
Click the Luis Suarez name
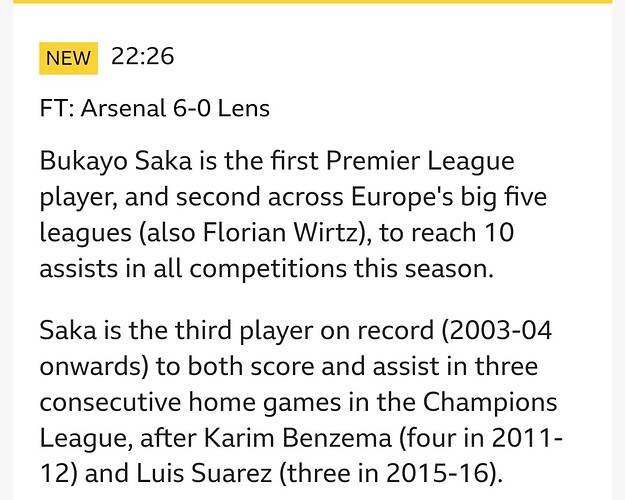pos(204,474)
